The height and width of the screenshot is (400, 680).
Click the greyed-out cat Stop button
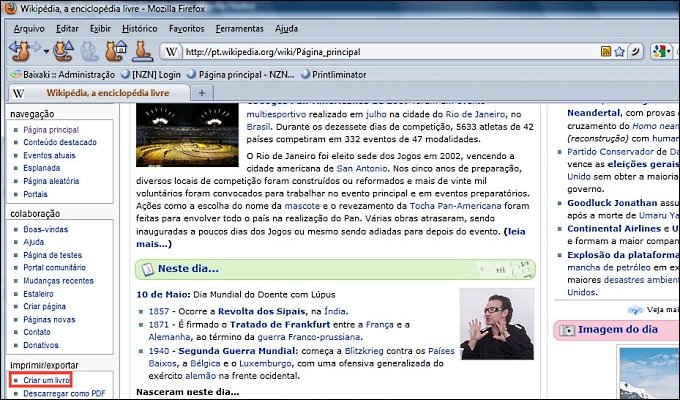click(89, 51)
